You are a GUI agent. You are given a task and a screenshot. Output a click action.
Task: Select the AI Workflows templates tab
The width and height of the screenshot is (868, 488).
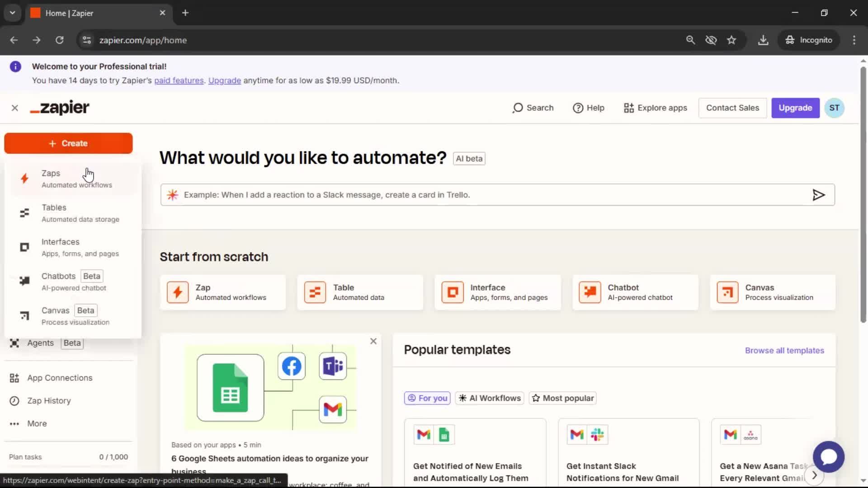pyautogui.click(x=490, y=398)
